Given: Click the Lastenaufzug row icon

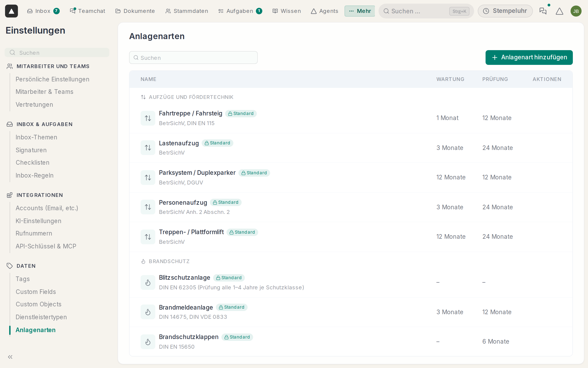Looking at the screenshot, I should click(148, 148).
